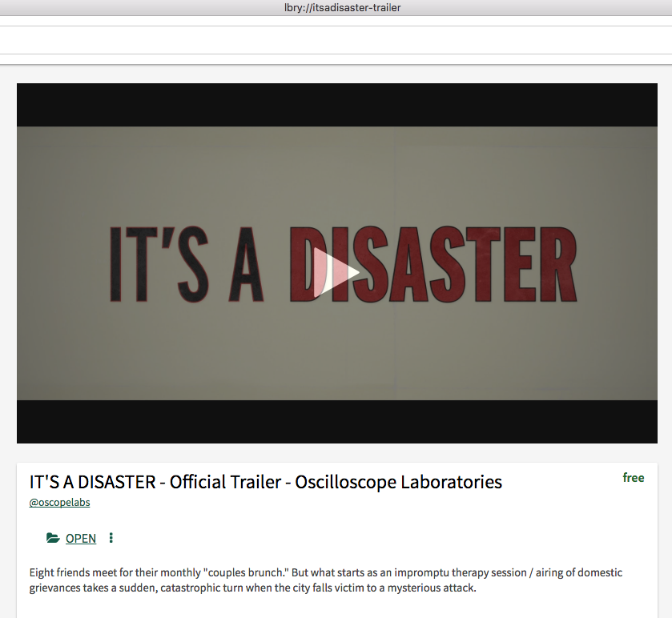Open the video with the OPEN button
The image size is (672, 618).
coord(80,538)
